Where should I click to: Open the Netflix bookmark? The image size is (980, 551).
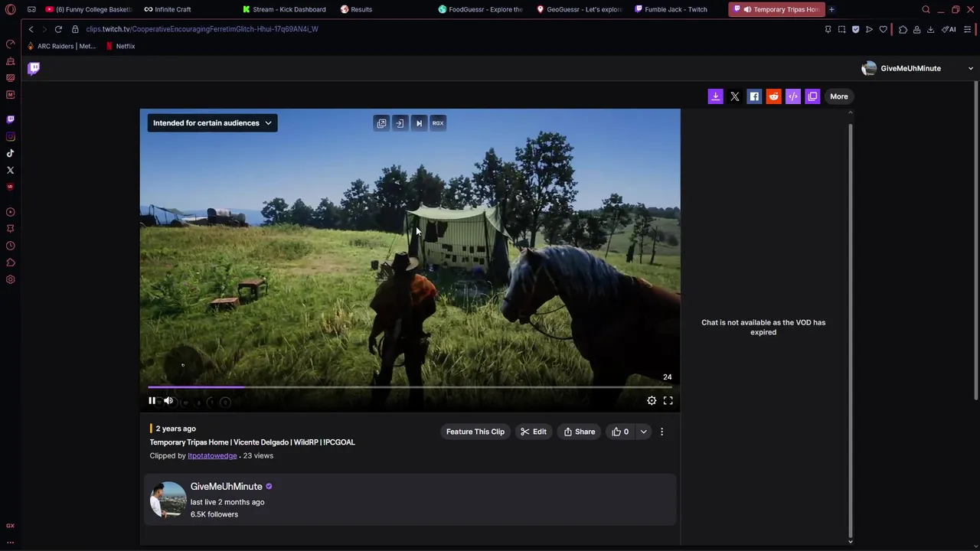tap(120, 46)
